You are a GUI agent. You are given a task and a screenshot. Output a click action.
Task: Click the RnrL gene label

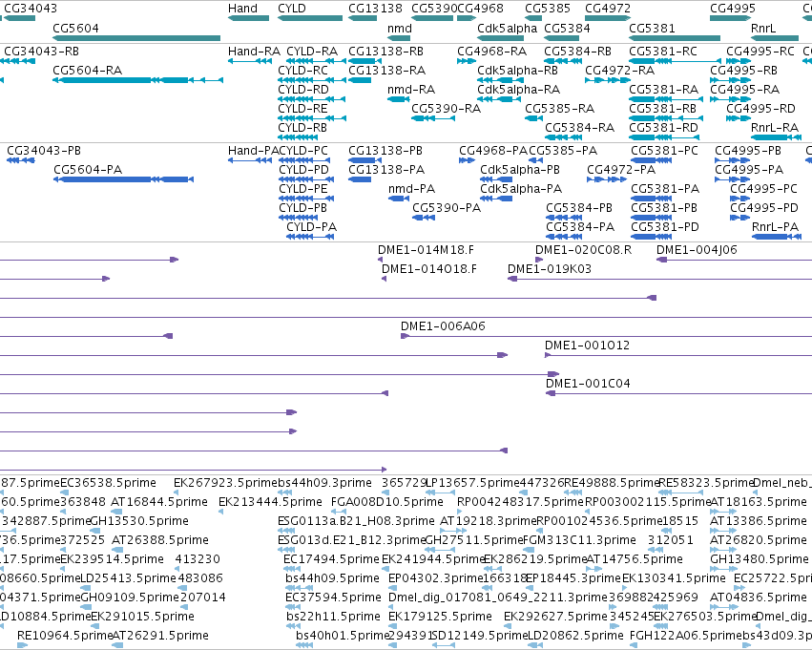tap(763, 28)
